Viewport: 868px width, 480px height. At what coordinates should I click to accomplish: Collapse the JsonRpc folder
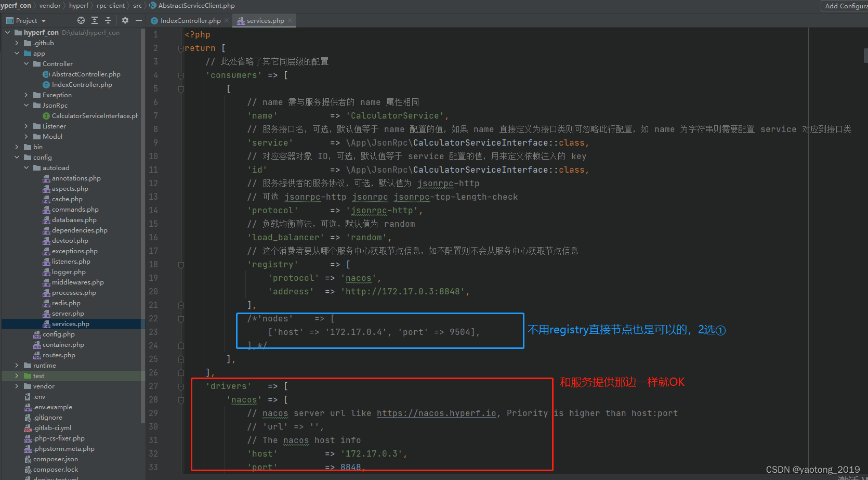(25, 105)
